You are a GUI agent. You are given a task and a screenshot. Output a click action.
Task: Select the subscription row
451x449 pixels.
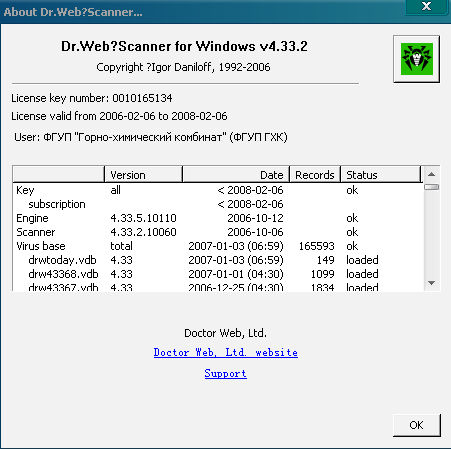tap(218, 204)
